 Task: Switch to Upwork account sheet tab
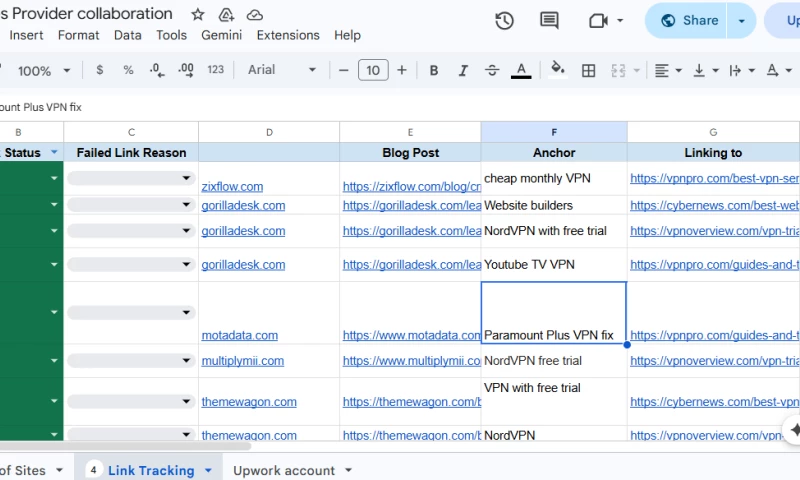click(284, 470)
